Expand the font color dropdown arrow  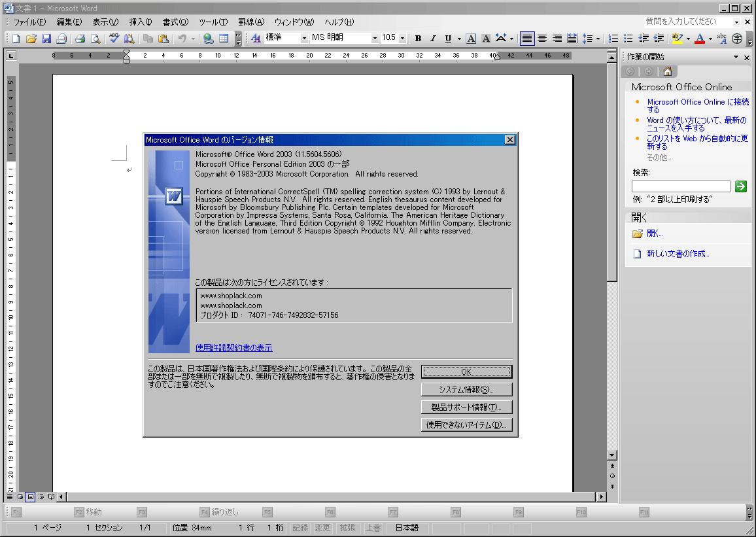click(x=710, y=39)
